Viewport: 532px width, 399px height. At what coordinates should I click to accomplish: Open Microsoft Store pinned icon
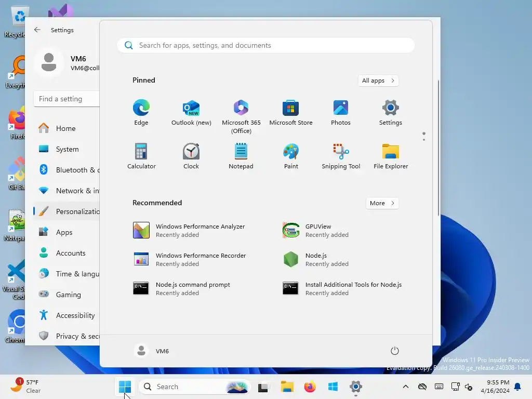[x=291, y=113]
